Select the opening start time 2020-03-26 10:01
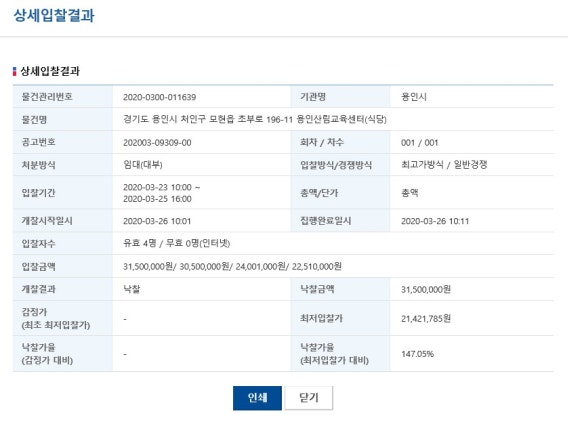The image size is (580, 426). pos(157,221)
